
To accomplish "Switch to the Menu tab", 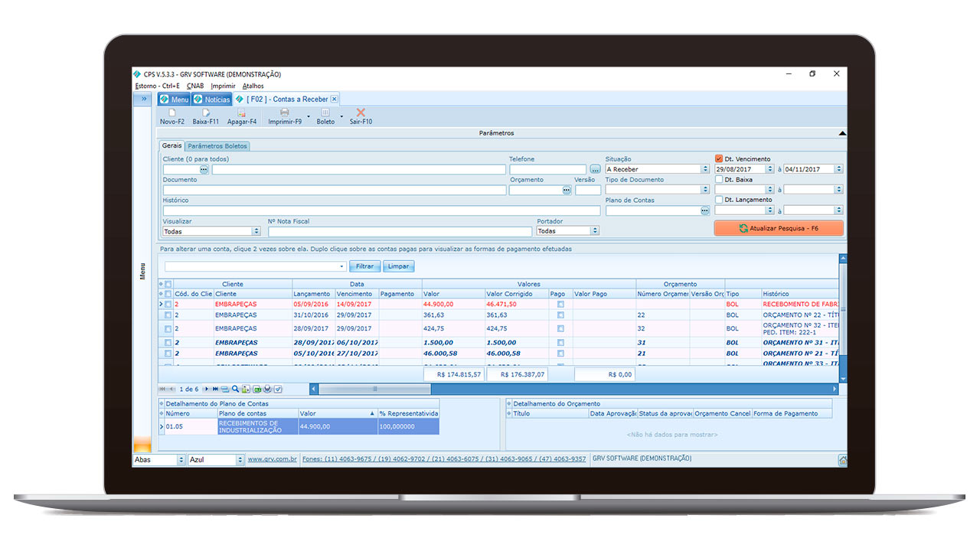I will coord(174,99).
